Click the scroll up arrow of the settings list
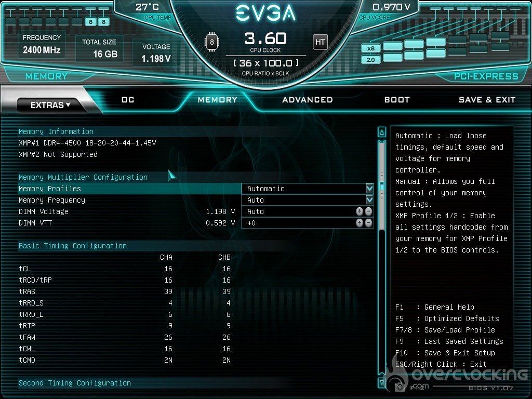This screenshot has height=399, width=532. pyautogui.click(x=382, y=132)
